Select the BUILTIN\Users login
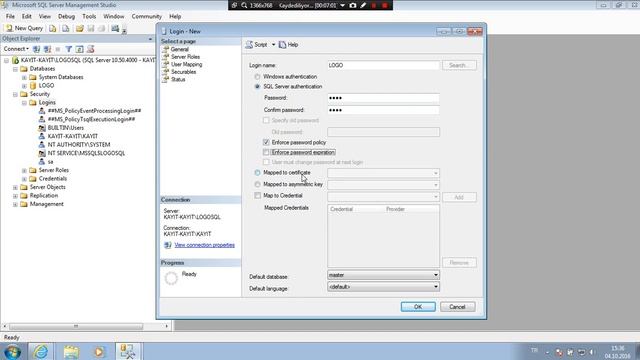Screen dimensions: 640x360 pyautogui.click(x=65, y=128)
